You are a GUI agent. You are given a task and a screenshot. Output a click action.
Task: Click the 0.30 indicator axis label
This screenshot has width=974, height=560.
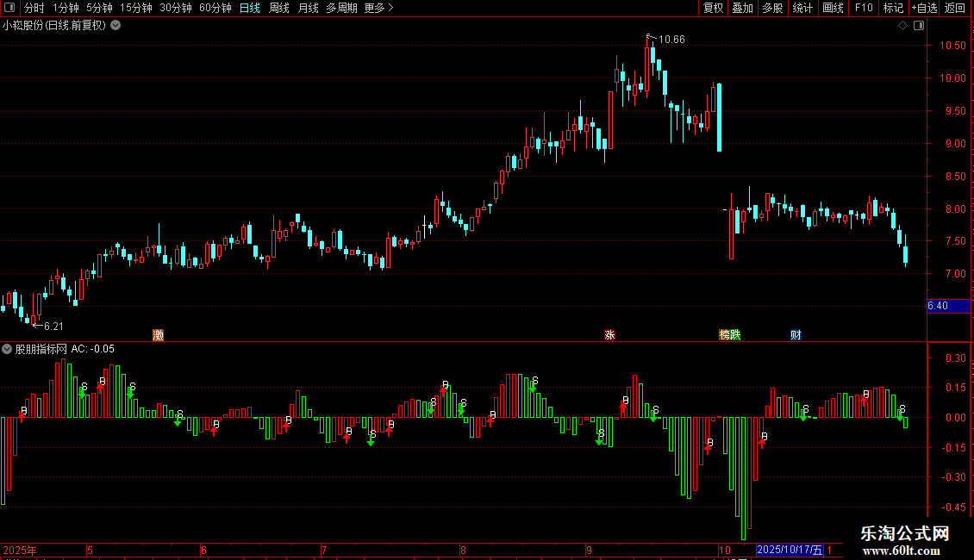(955, 358)
